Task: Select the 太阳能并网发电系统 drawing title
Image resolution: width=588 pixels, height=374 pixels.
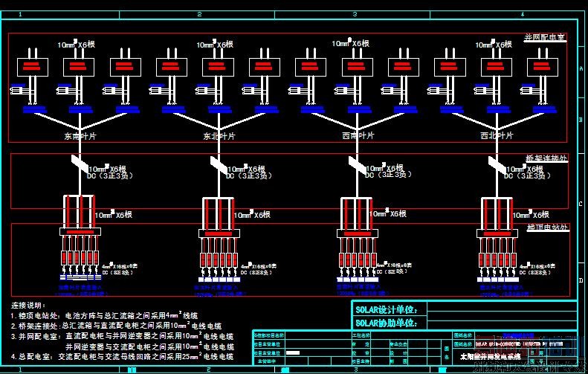Action: pyautogui.click(x=491, y=356)
